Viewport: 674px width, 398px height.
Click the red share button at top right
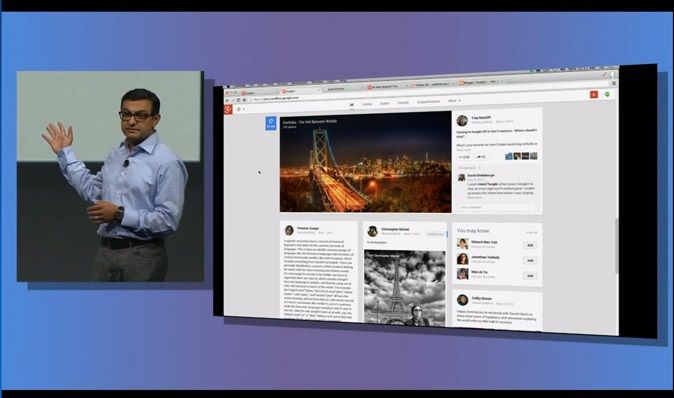tap(594, 94)
